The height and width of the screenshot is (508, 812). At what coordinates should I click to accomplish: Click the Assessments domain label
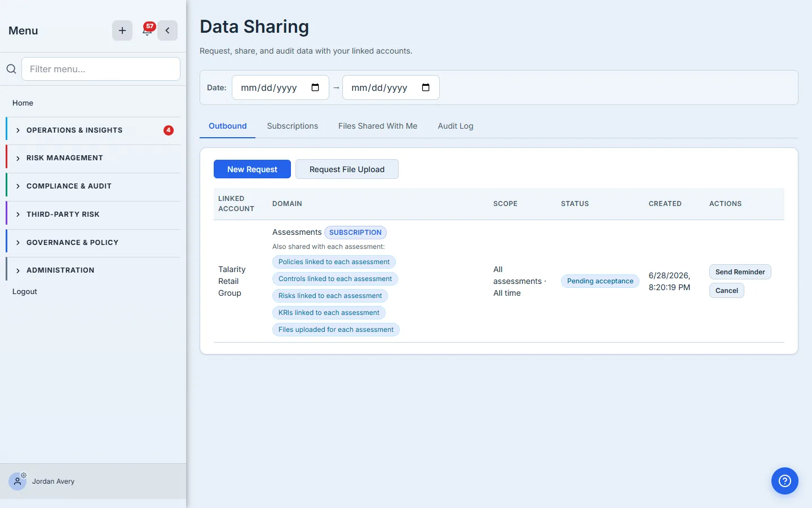[297, 232]
